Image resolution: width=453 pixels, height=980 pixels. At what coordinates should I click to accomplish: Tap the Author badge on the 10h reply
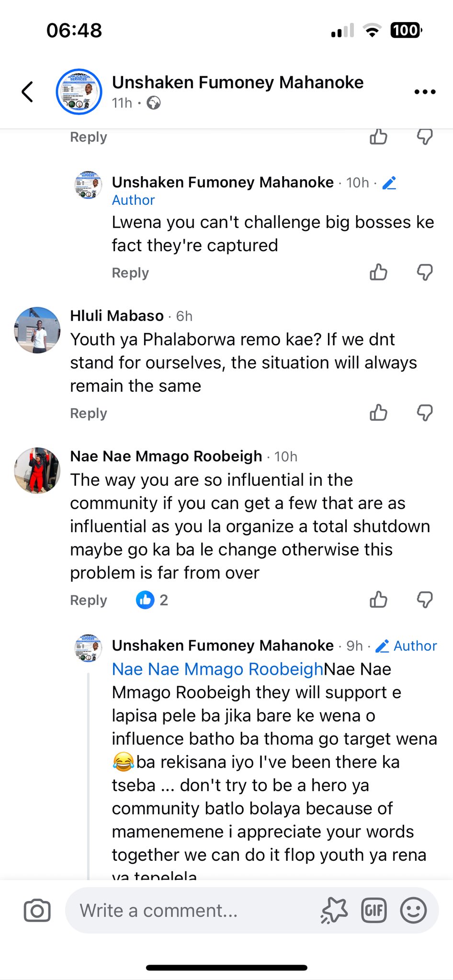(x=134, y=200)
